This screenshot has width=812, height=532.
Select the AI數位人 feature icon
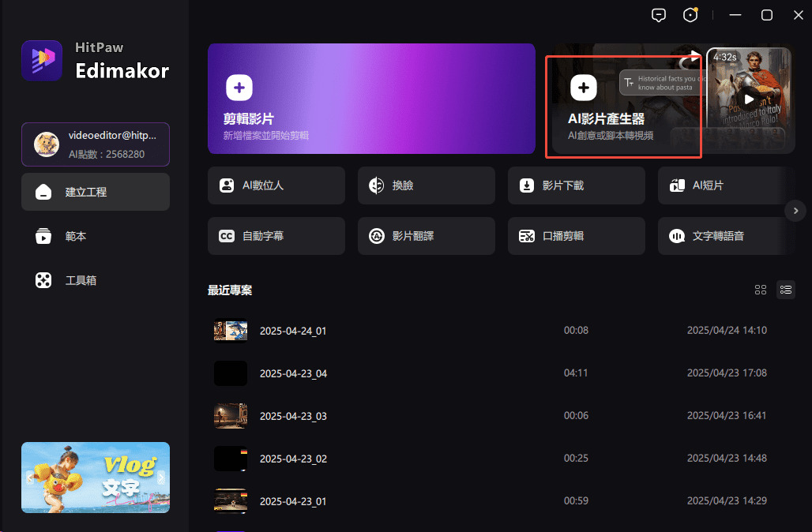276,185
